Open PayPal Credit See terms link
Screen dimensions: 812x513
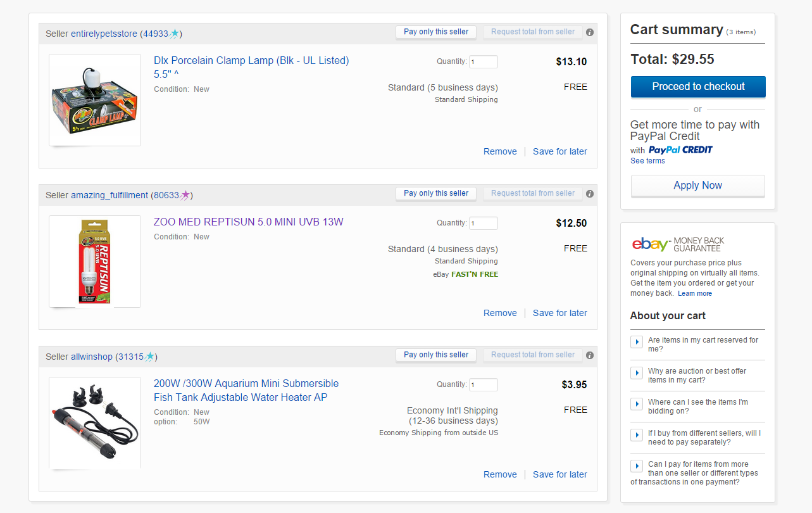coord(647,161)
